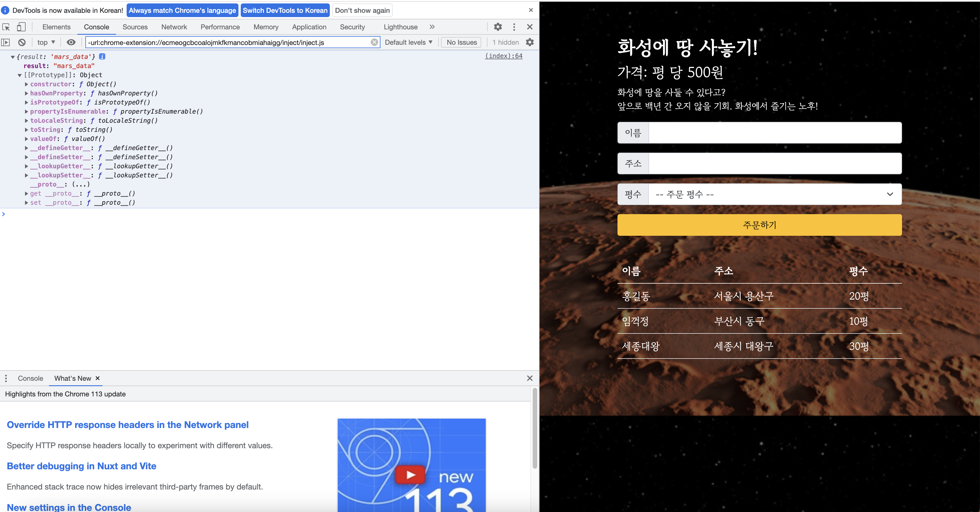The width and height of the screenshot is (980, 512).
Task: Clear the console with the ban icon
Action: coord(22,42)
